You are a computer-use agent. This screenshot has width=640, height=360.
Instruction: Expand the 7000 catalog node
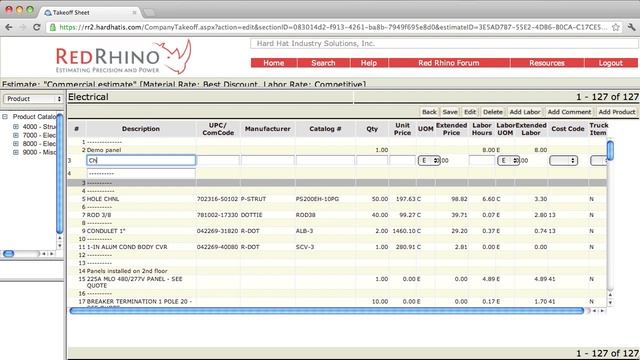tap(16, 135)
